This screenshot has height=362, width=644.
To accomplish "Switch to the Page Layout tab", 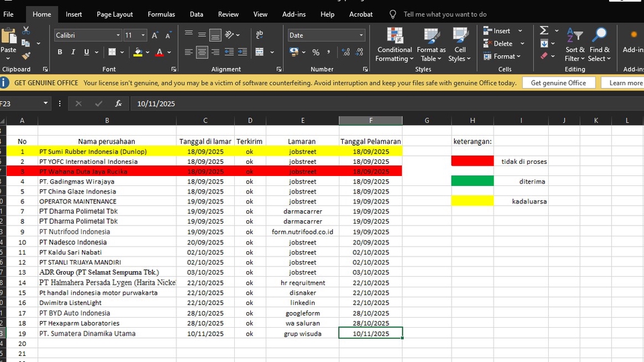I will coord(114,14).
